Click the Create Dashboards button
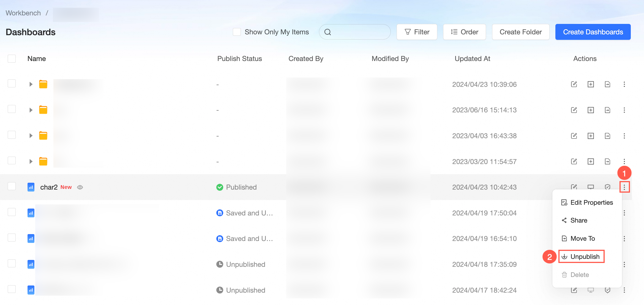The image size is (644, 305). (x=593, y=32)
